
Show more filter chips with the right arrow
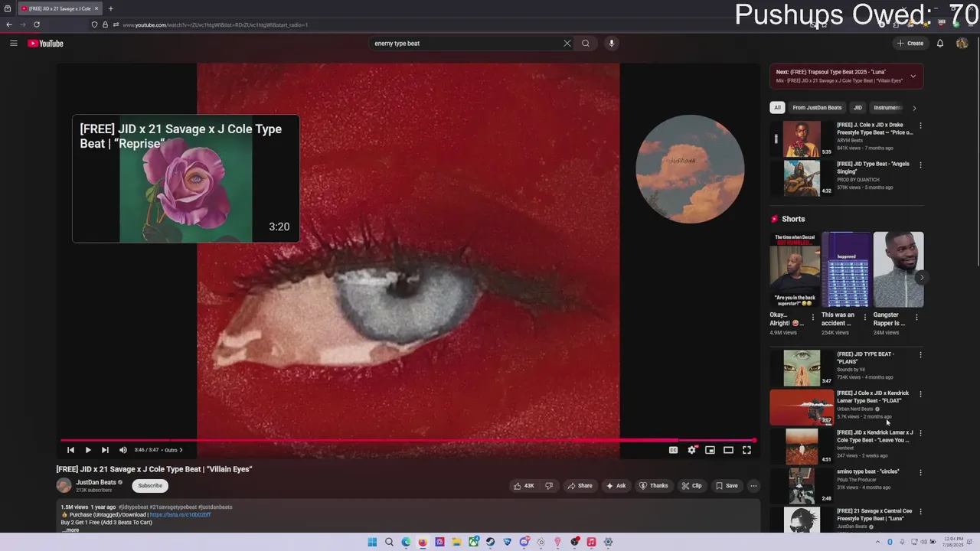click(914, 108)
